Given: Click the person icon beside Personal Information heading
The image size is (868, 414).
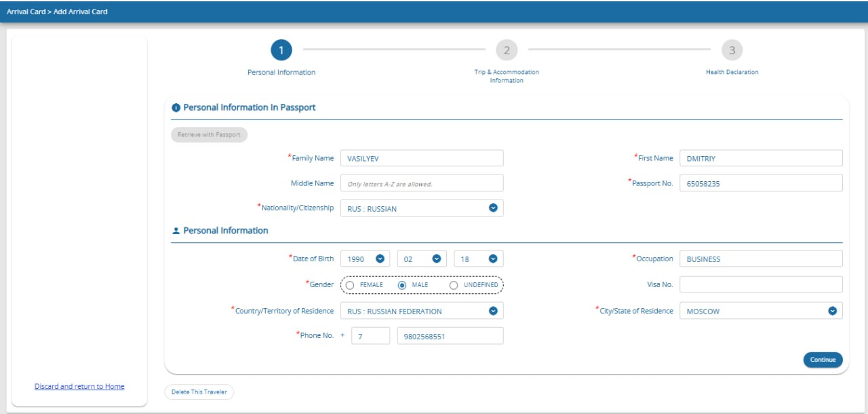Looking at the screenshot, I should 176,231.
